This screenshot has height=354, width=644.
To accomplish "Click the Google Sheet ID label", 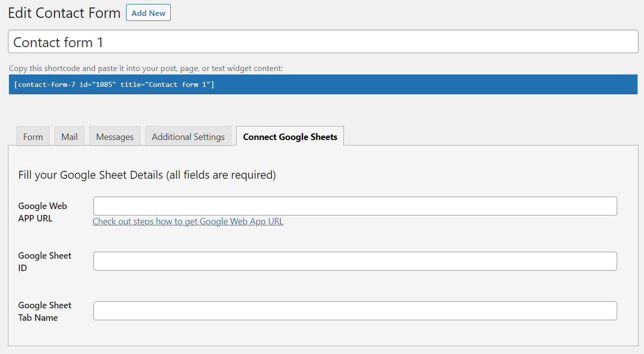I will tap(45, 262).
